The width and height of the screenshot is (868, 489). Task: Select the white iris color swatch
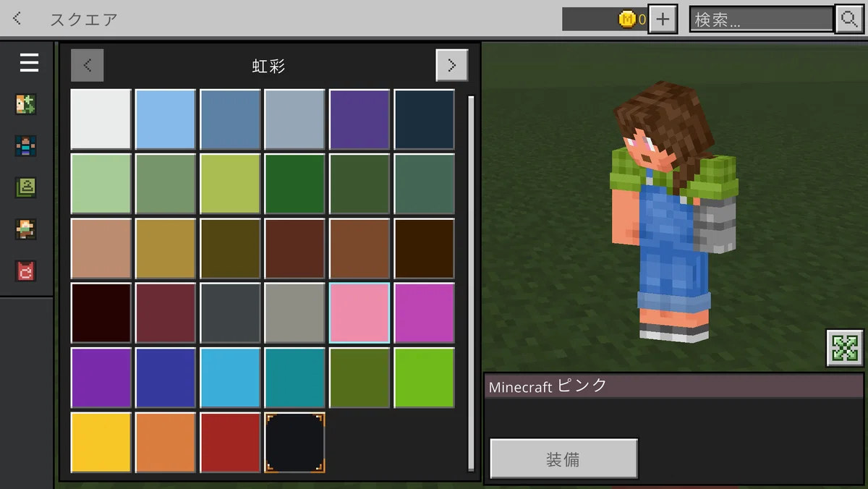tap(101, 119)
